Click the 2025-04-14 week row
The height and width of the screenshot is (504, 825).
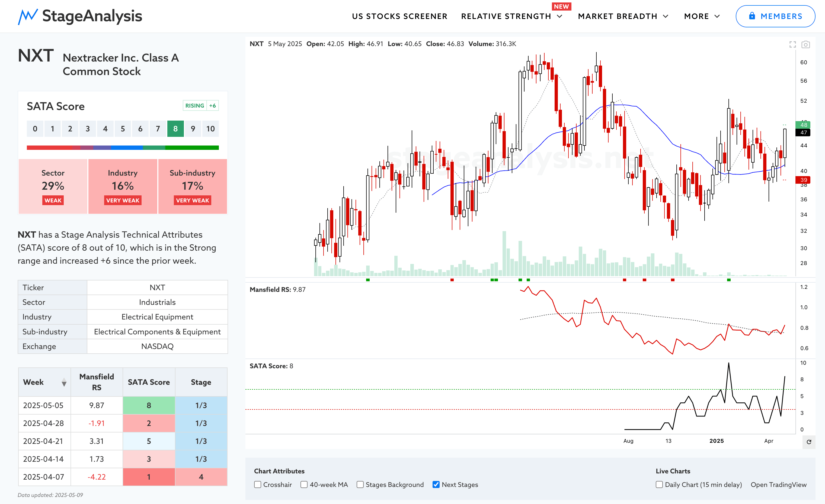(x=123, y=459)
